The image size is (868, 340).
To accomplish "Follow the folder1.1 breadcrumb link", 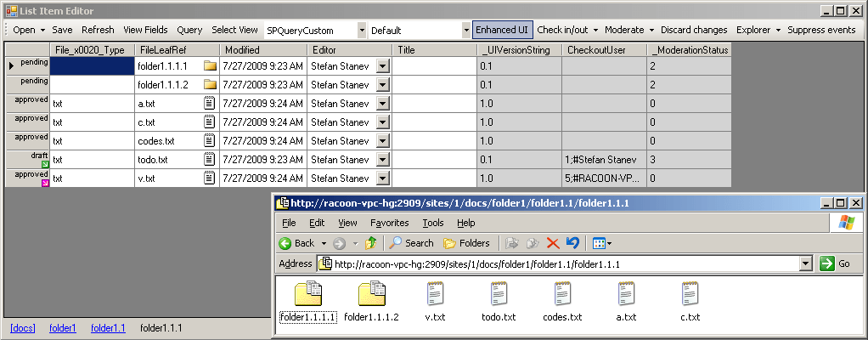I will coord(109,328).
